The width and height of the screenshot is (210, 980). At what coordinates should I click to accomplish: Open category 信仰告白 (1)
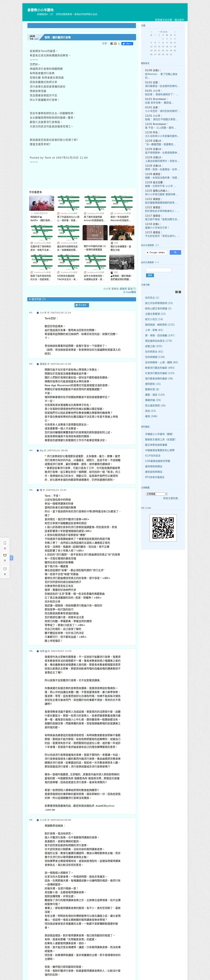(152, 298)
